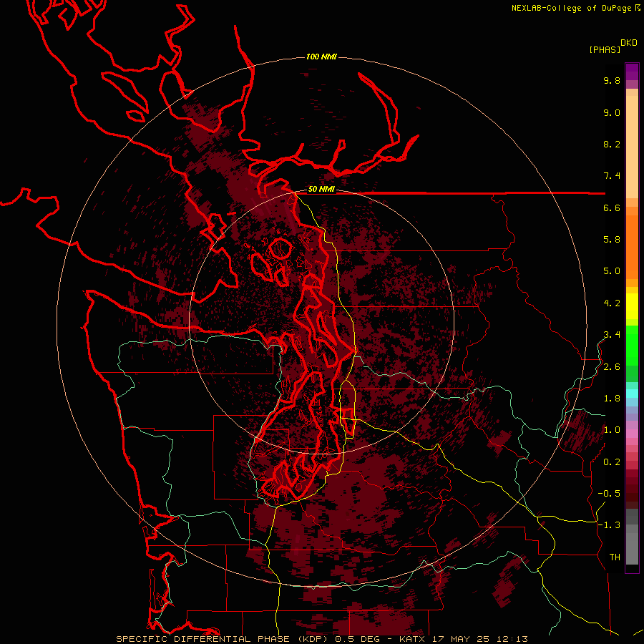
Task: Click the 1.8 legend value
Action: (x=612, y=399)
